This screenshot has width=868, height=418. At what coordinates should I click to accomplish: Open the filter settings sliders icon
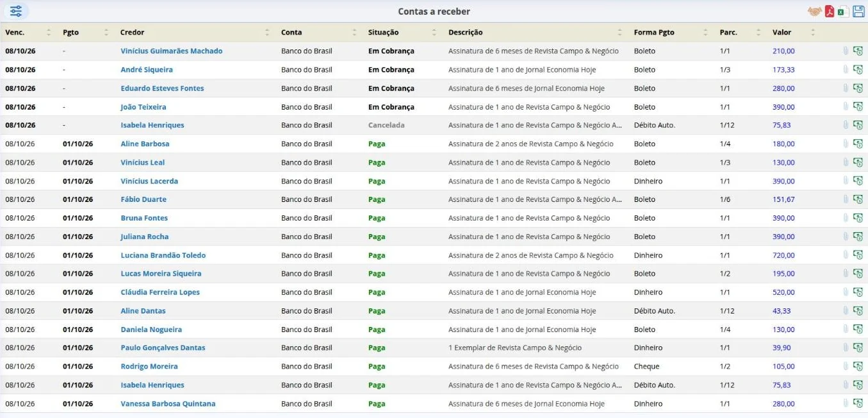tap(16, 11)
